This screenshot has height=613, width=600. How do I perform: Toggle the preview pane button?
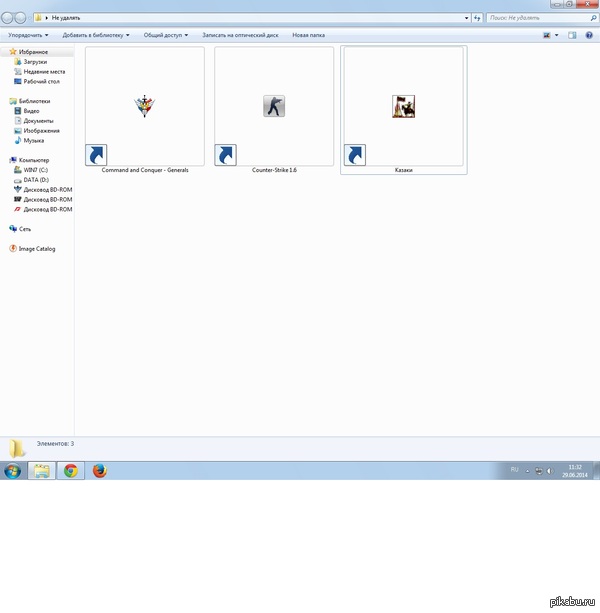click(573, 35)
